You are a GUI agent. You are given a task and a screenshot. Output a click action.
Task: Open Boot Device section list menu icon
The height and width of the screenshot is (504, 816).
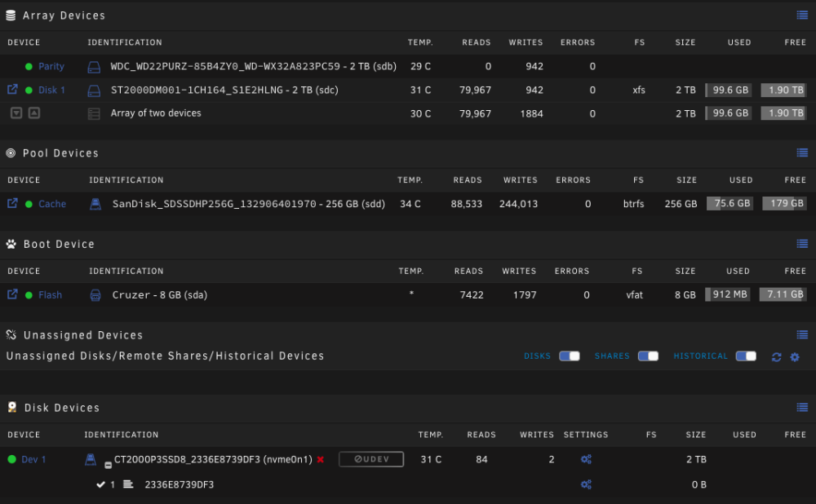pos(802,244)
